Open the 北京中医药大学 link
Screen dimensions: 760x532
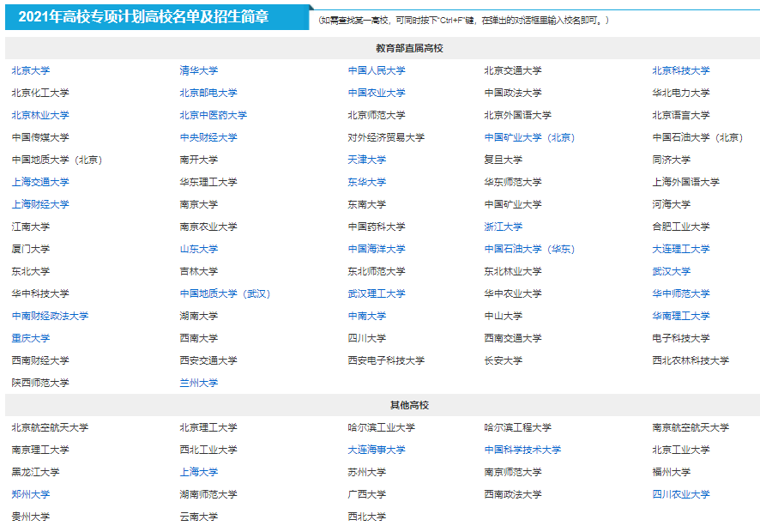point(214,115)
